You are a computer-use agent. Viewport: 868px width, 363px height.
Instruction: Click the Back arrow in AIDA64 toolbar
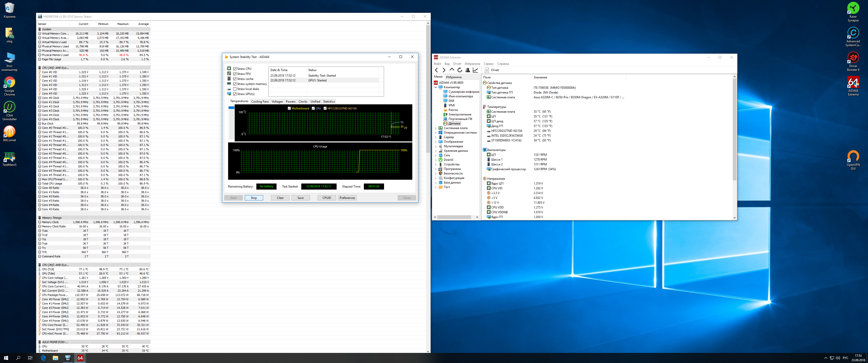point(436,70)
